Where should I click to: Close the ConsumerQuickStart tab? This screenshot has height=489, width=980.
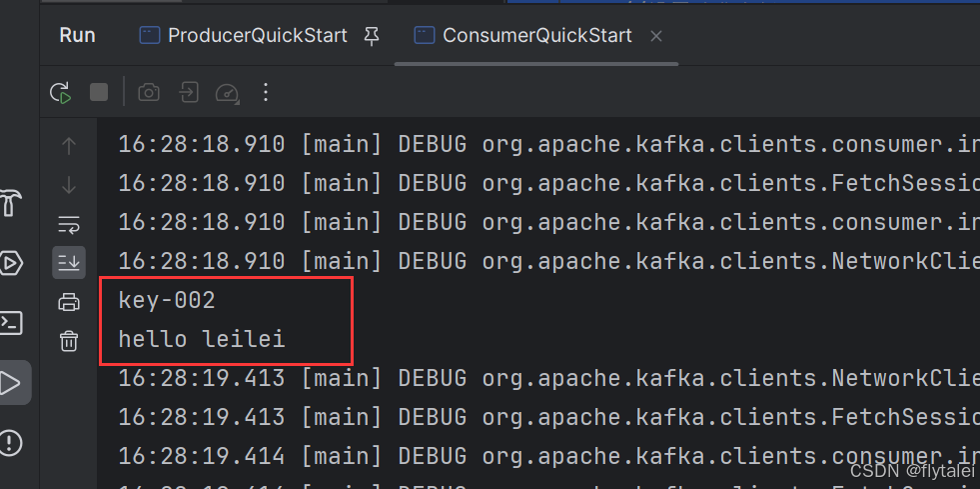click(655, 37)
